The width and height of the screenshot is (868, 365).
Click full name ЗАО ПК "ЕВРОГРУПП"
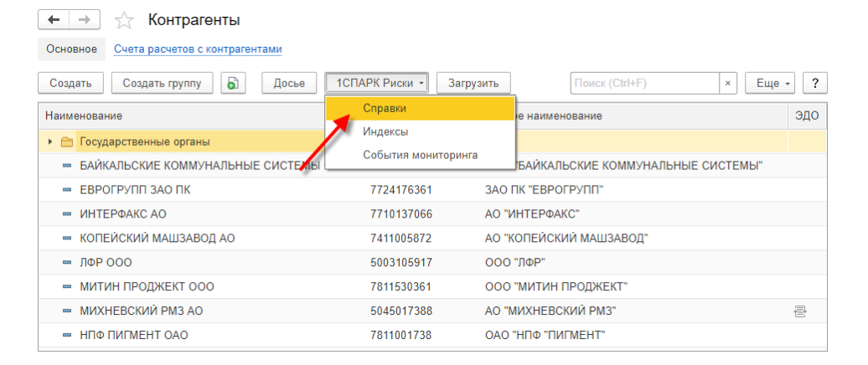[x=544, y=190]
